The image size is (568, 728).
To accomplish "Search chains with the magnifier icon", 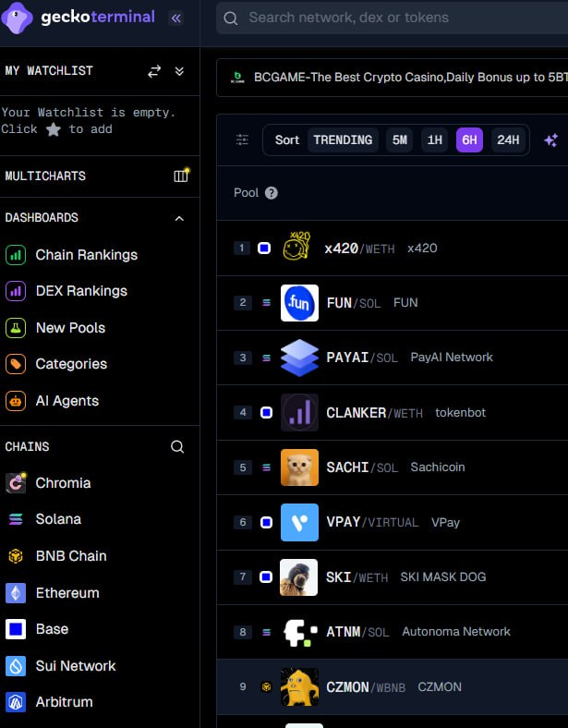I will pyautogui.click(x=177, y=446).
